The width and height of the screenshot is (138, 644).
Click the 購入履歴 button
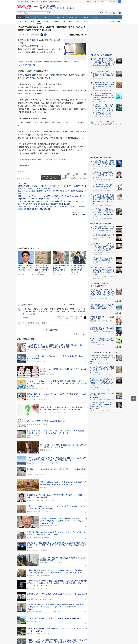(112, 13)
